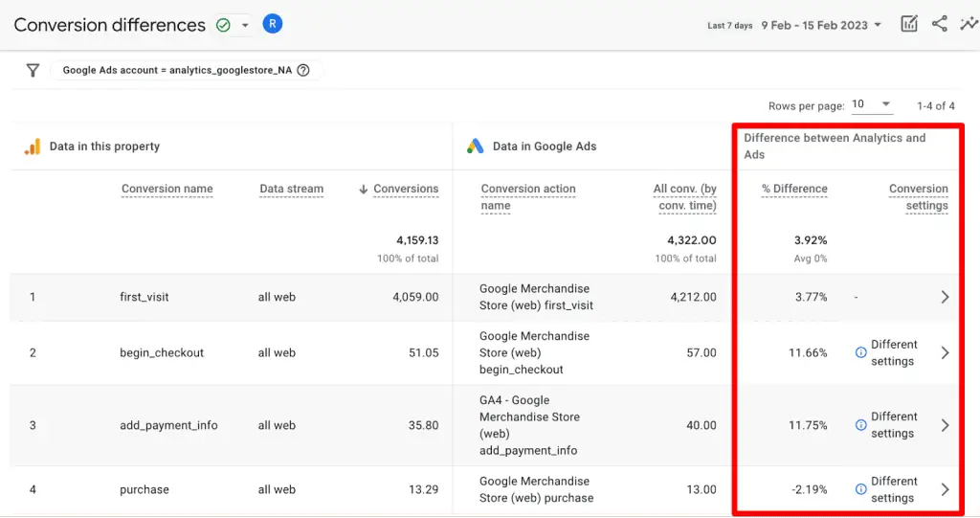Click Google Merchandise Store (web) first_visit cell
The width and height of the screenshot is (980, 518).
[536, 297]
